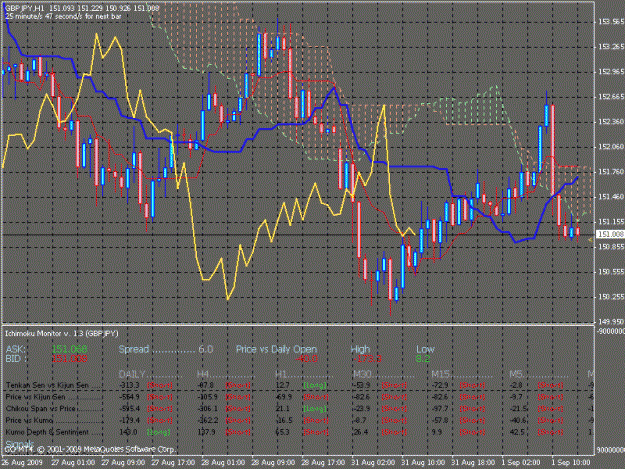
Task: Click the '27 Aug 01:00' time axis label
Action: 73,463
